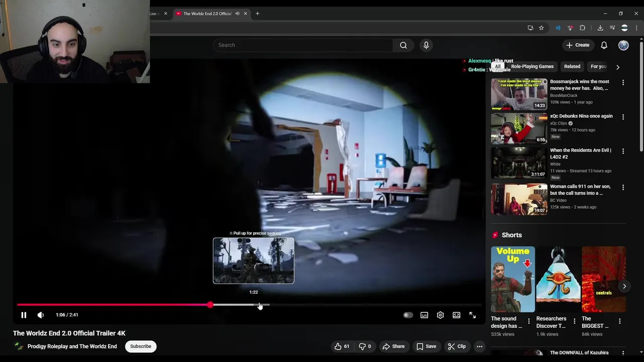
Task: Seek video by clicking progress bar scrubber
Action: coord(210,305)
